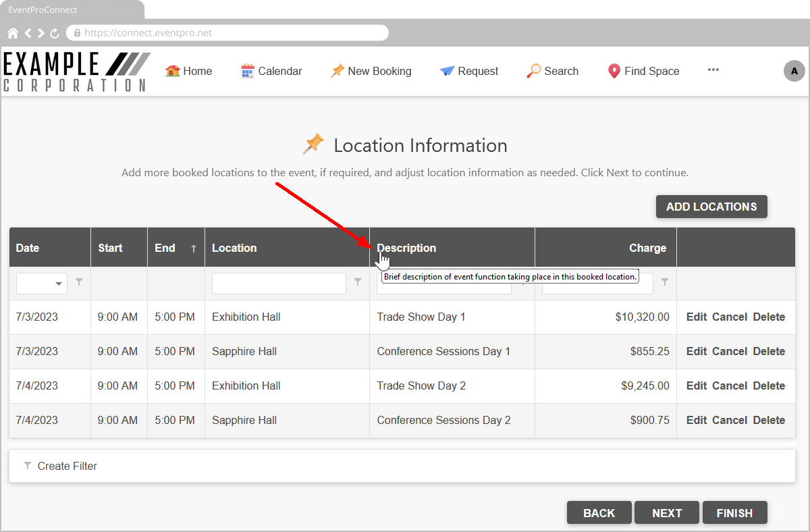Image resolution: width=810 pixels, height=532 pixels.
Task: Edit the Trade Show Day 2 row
Action: pyautogui.click(x=697, y=385)
